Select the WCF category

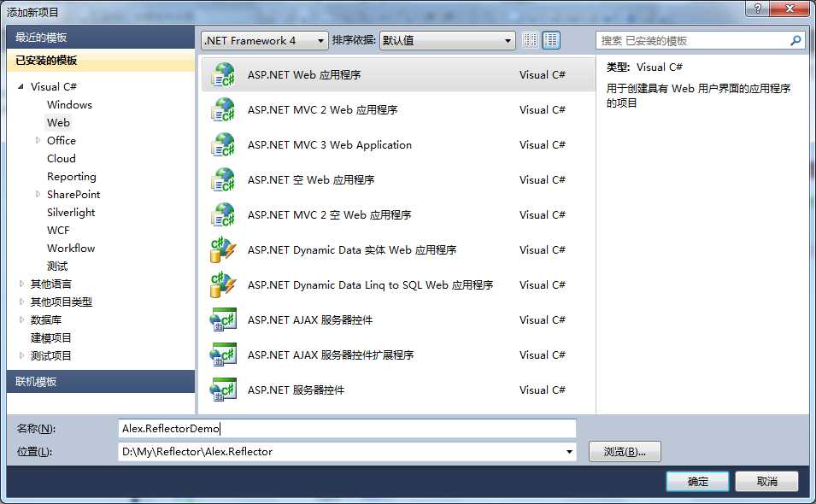pos(58,231)
